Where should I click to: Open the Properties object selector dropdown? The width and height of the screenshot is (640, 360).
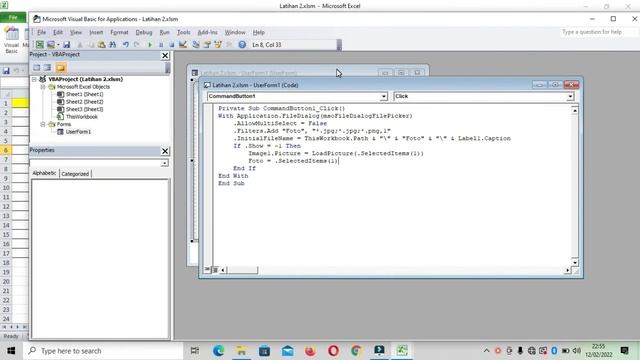coord(164,163)
